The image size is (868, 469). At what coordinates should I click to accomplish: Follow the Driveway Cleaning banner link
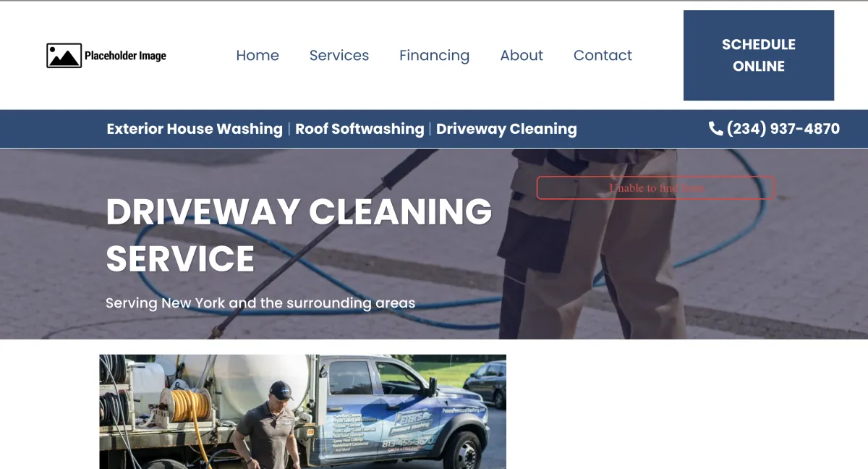coord(506,129)
